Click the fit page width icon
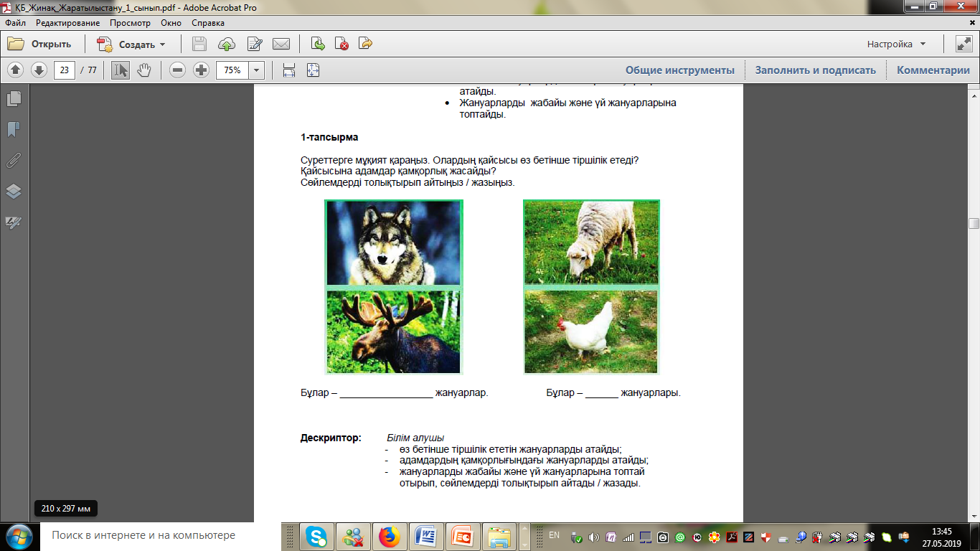 (289, 70)
